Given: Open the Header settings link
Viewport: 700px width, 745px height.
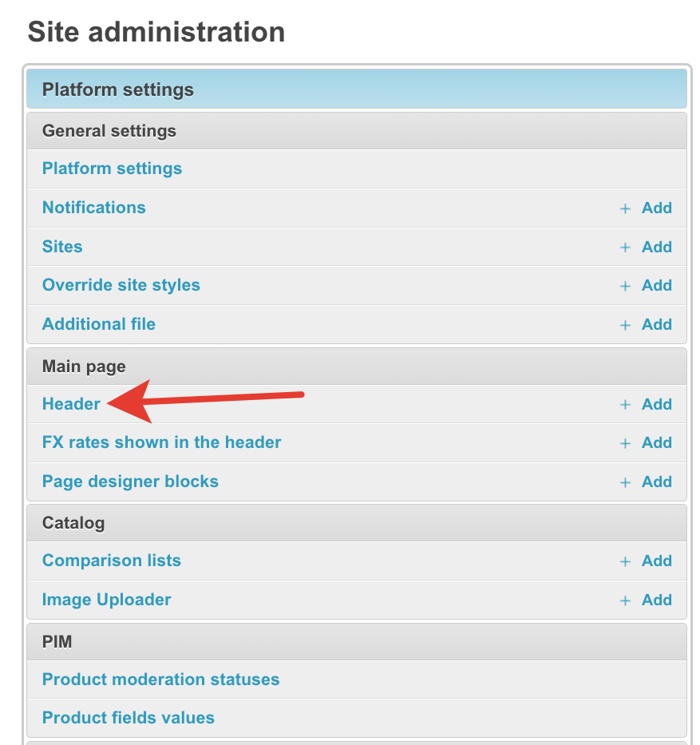Looking at the screenshot, I should tap(71, 404).
